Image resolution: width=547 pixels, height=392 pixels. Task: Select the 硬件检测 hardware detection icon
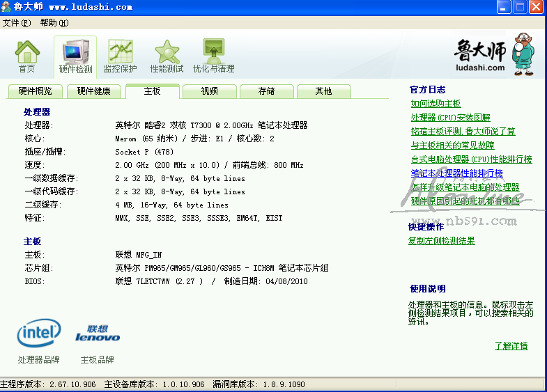click(x=75, y=52)
